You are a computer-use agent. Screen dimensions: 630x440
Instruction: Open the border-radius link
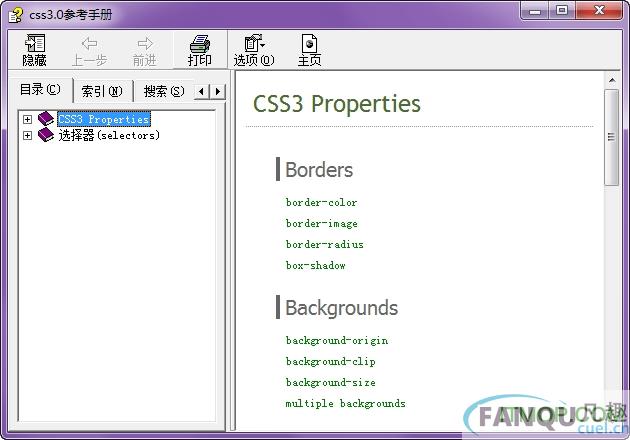[x=325, y=244]
